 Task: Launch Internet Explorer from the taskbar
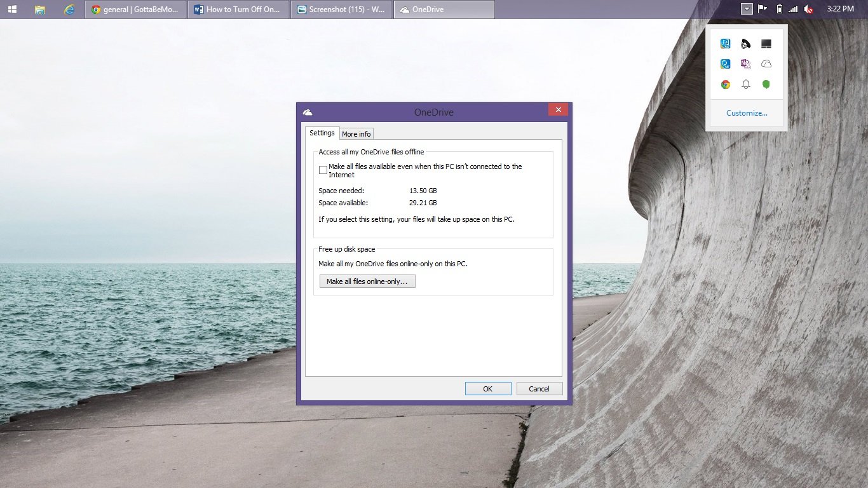click(69, 9)
